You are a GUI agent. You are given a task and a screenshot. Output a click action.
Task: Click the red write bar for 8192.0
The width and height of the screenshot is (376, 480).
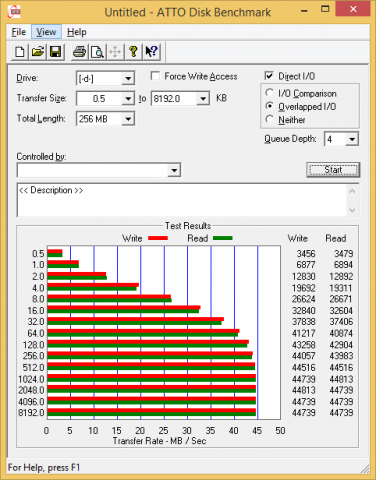[152, 410]
